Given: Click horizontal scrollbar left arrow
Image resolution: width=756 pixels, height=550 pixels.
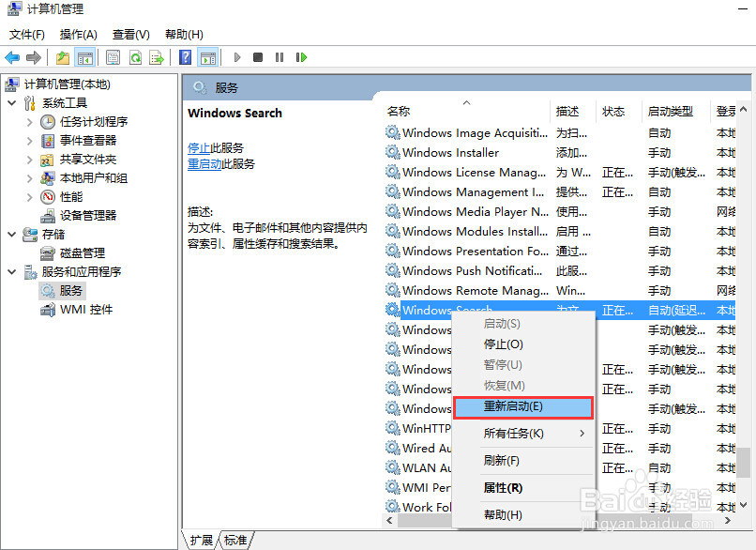Looking at the screenshot, I should [389, 521].
